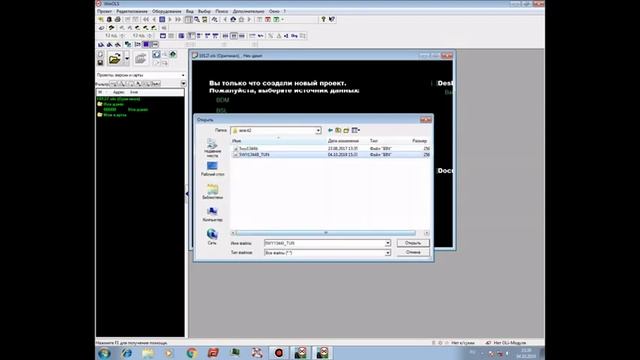Click the grayed-out folder icon in side panel
This screenshot has width=640, height=360.
[x=140, y=59]
